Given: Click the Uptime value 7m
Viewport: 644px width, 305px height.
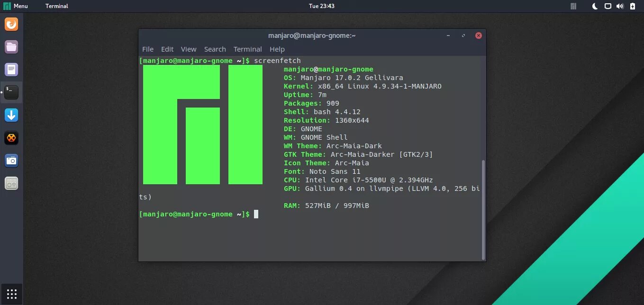Looking at the screenshot, I should [322, 95].
